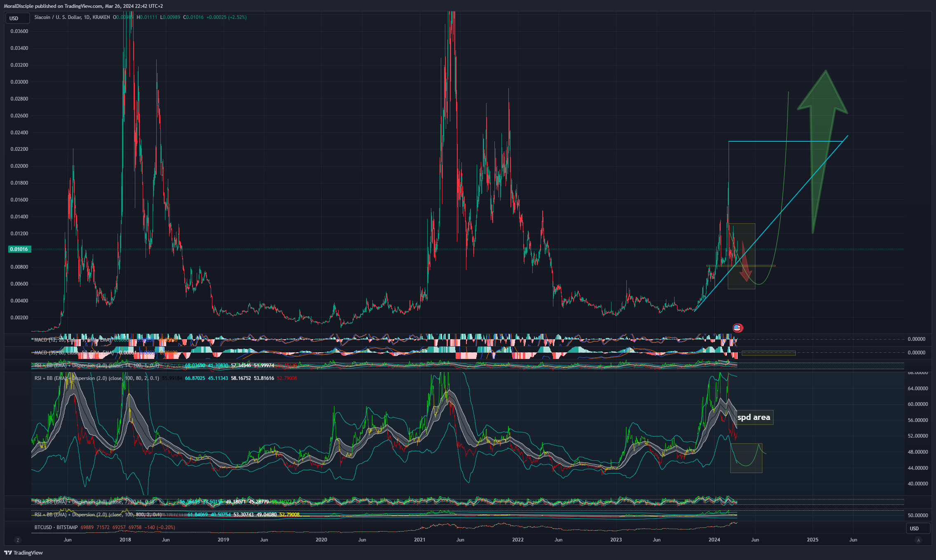Click the Z timezone button on time axis
The width and height of the screenshot is (936, 560).
(x=18, y=540)
